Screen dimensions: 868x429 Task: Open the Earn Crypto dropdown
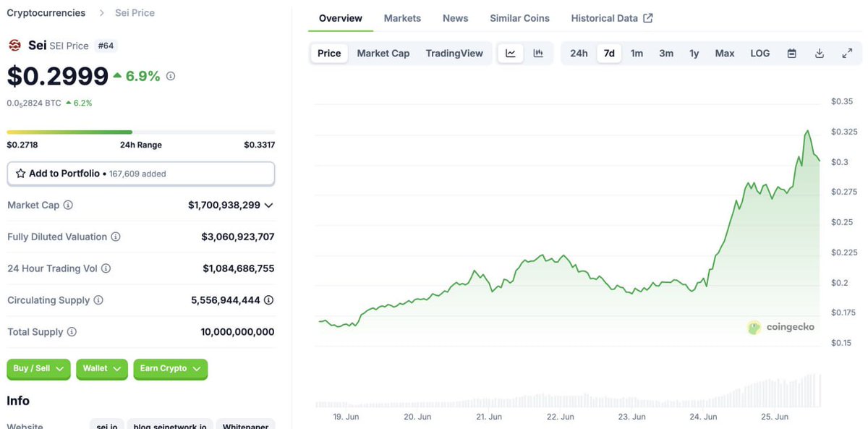[171, 369]
